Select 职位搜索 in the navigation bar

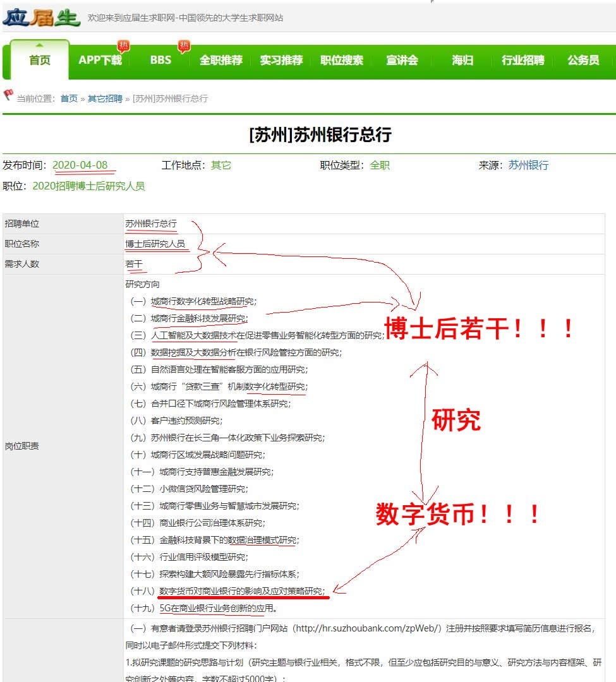[342, 60]
